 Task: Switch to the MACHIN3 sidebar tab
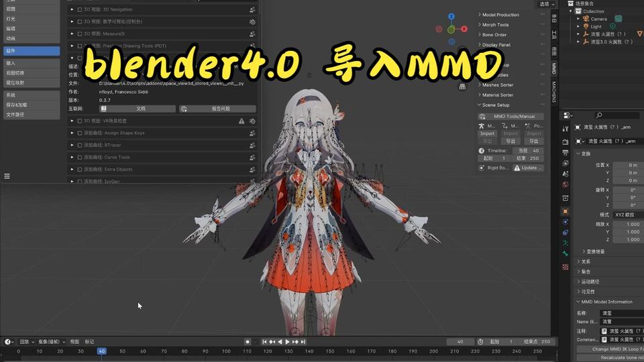[x=553, y=92]
